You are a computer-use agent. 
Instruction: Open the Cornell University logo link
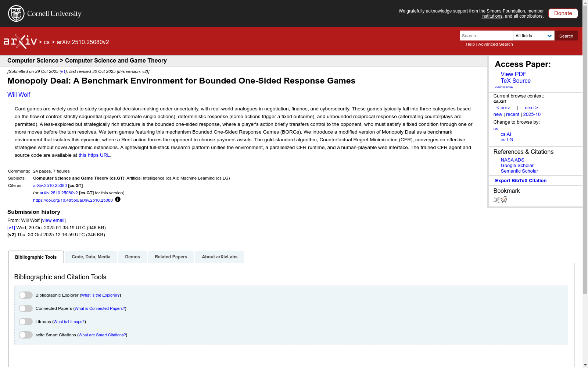pos(45,14)
